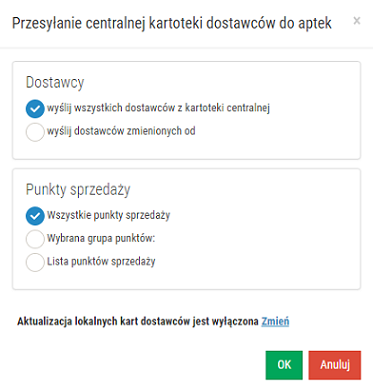Click the checked circle for 'Wszystkie punkty sprzedaży'

coord(35,216)
